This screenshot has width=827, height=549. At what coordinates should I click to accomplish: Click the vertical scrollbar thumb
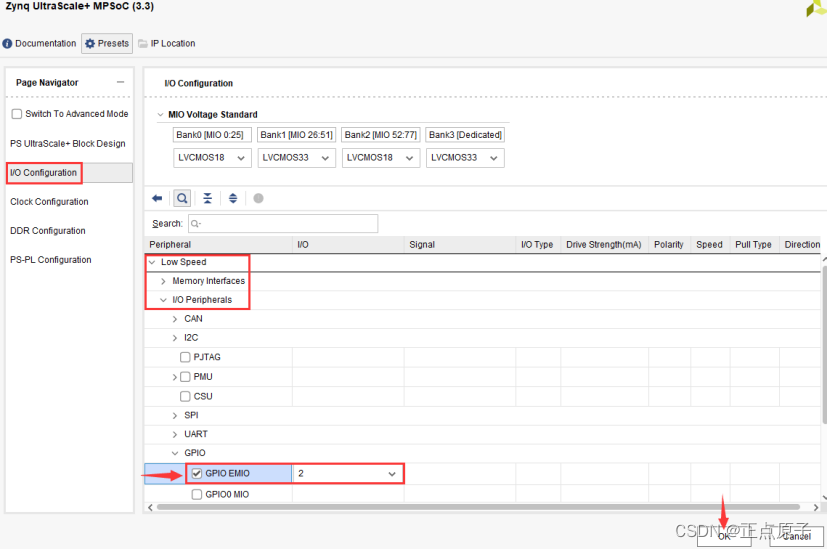coord(824,343)
